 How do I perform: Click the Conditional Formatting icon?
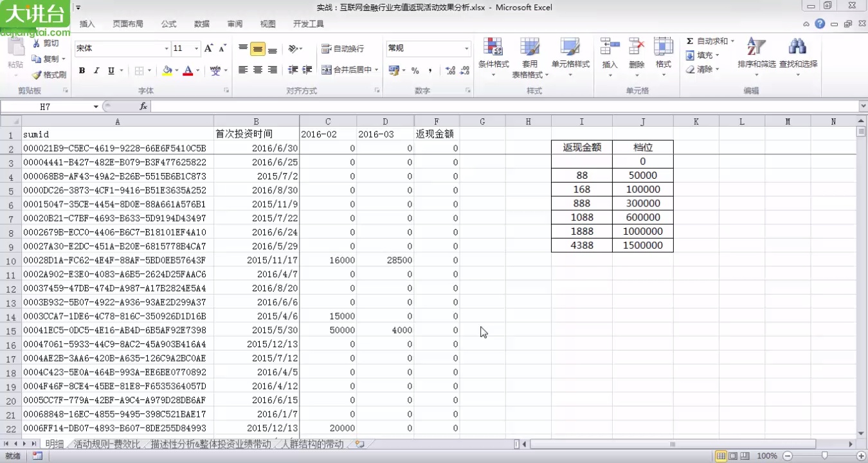(493, 47)
